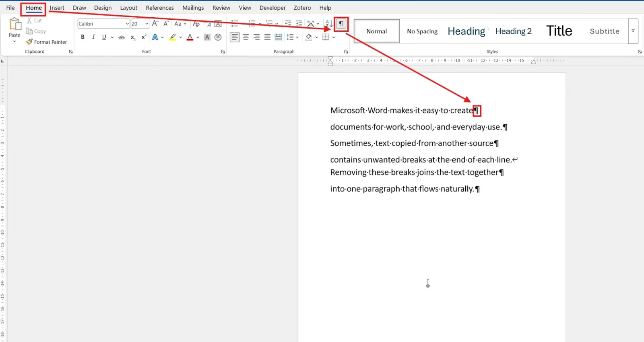
Task: Toggle Italic formatting
Action: click(93, 37)
